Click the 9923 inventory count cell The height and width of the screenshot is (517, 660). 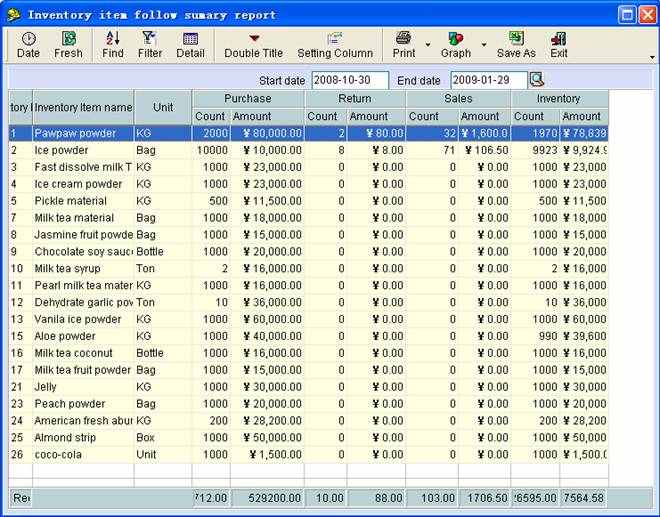535,150
